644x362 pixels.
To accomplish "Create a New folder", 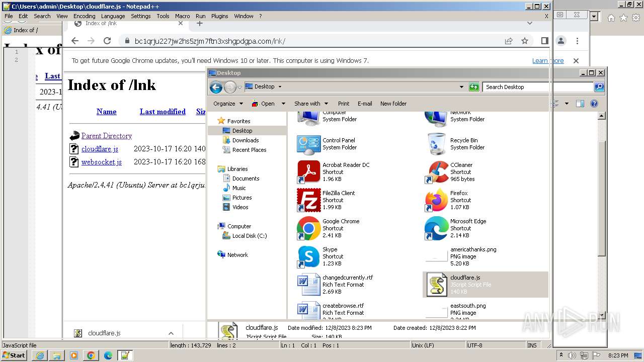I will (x=393, y=104).
